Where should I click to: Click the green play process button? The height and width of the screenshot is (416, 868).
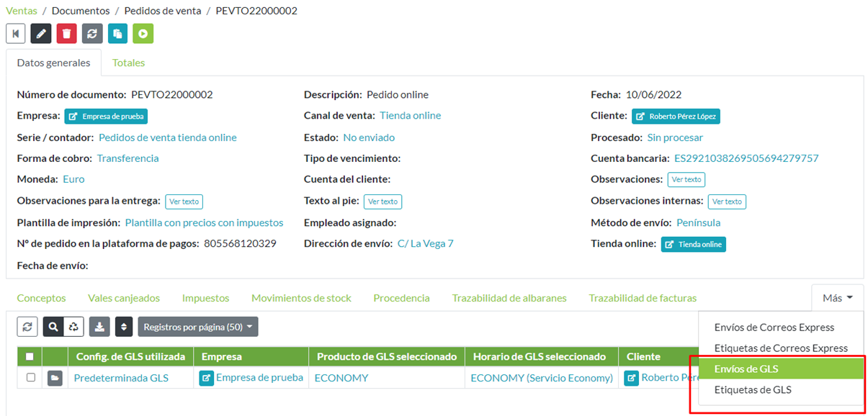click(143, 34)
